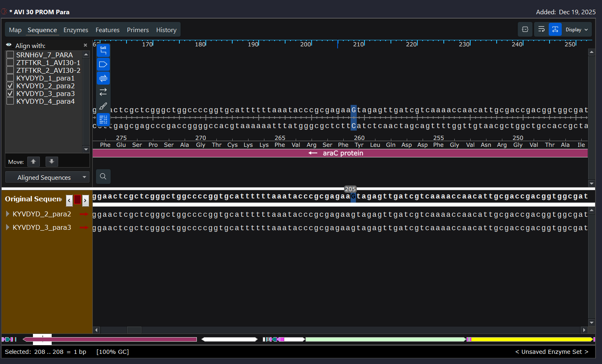Toggle the sequence lines layout icon
This screenshot has height=364, width=602.
(x=103, y=120)
